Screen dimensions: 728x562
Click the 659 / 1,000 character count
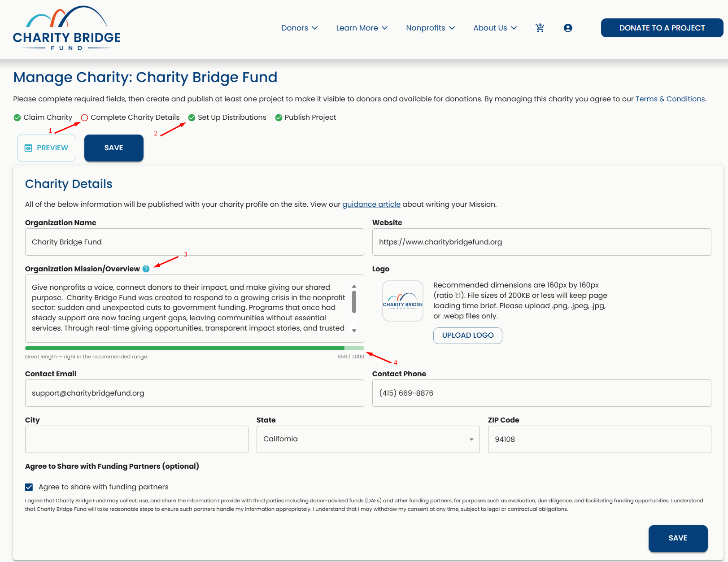tap(351, 357)
